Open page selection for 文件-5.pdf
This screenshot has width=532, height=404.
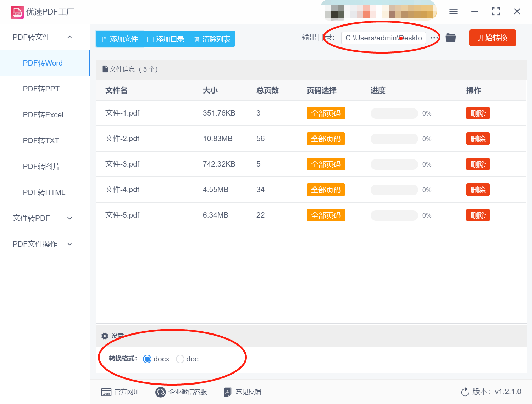point(326,215)
